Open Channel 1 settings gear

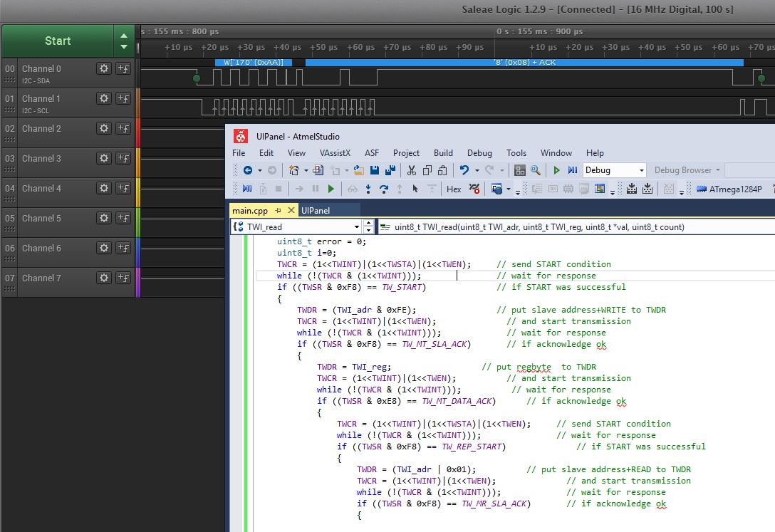(104, 98)
